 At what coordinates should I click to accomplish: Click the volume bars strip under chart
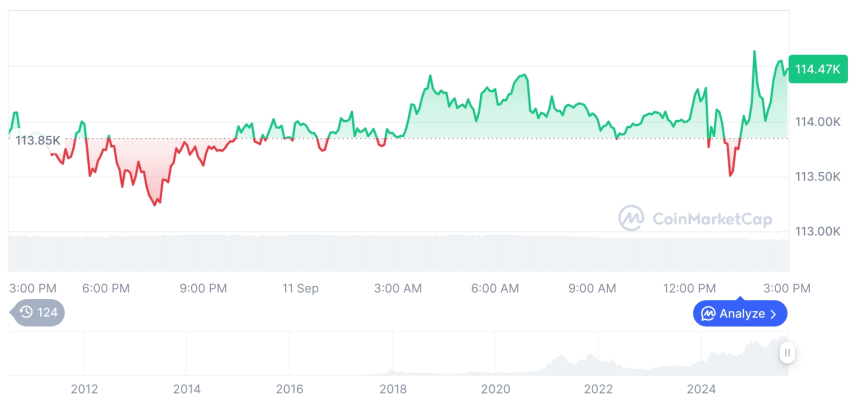coord(400,252)
